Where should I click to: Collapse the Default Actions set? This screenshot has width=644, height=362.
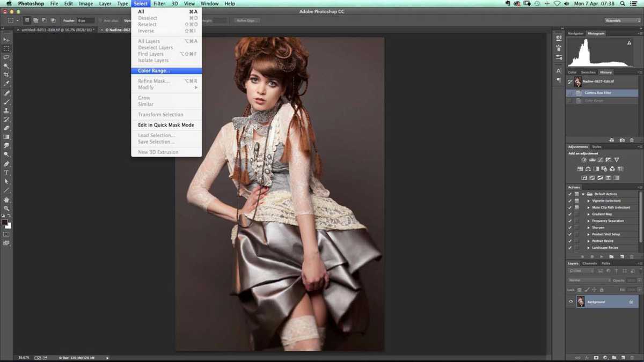[x=583, y=194]
